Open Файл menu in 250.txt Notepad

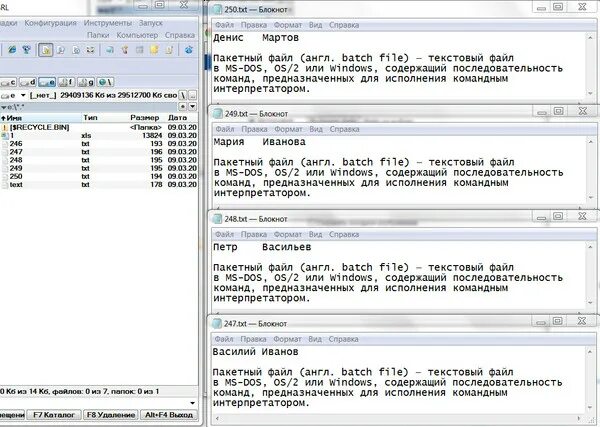click(x=224, y=25)
